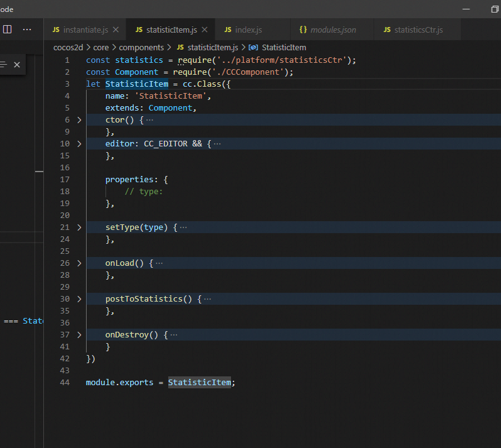Select the components breadcrumb segment
501x448 pixels.
click(141, 47)
